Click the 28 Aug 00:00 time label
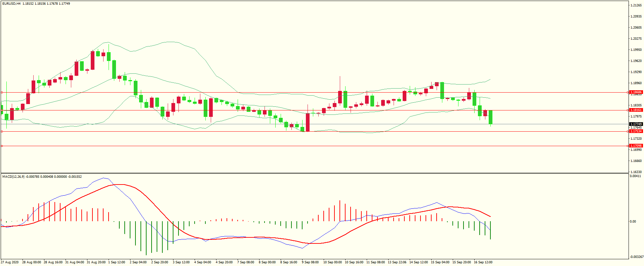 (32, 262)
